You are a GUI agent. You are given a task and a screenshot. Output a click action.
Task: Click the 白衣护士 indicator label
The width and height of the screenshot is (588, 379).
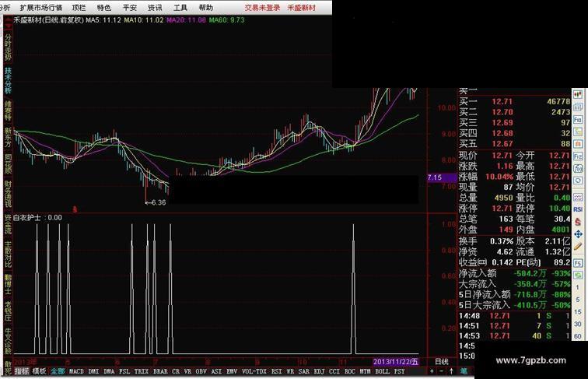(x=27, y=218)
